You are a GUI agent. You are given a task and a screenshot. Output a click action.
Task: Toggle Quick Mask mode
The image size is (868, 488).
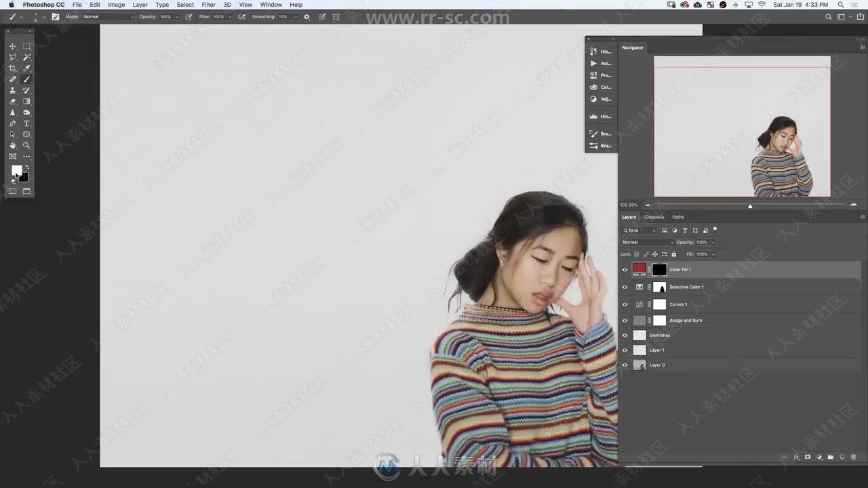pyautogui.click(x=12, y=191)
